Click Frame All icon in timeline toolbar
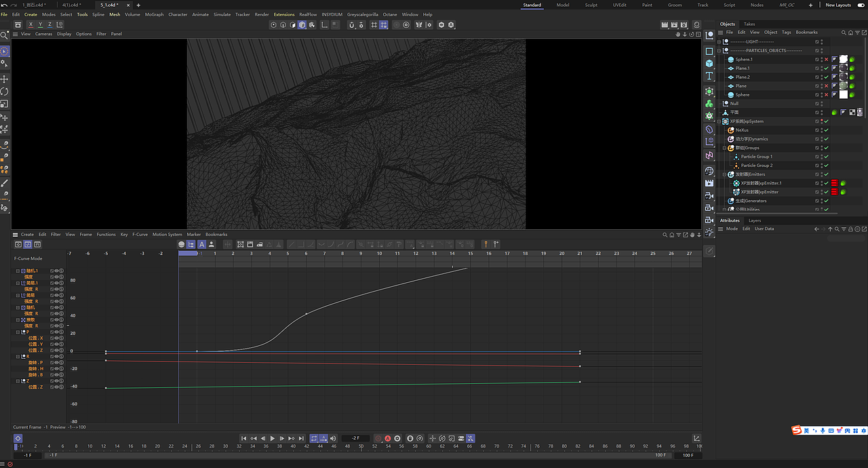This screenshot has height=468, width=868. [x=240, y=244]
